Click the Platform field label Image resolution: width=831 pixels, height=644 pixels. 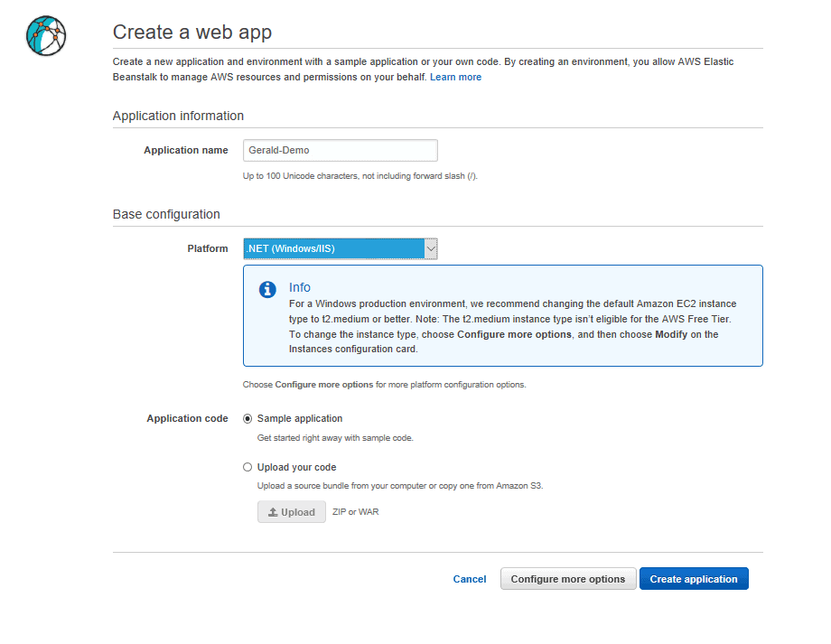point(207,248)
